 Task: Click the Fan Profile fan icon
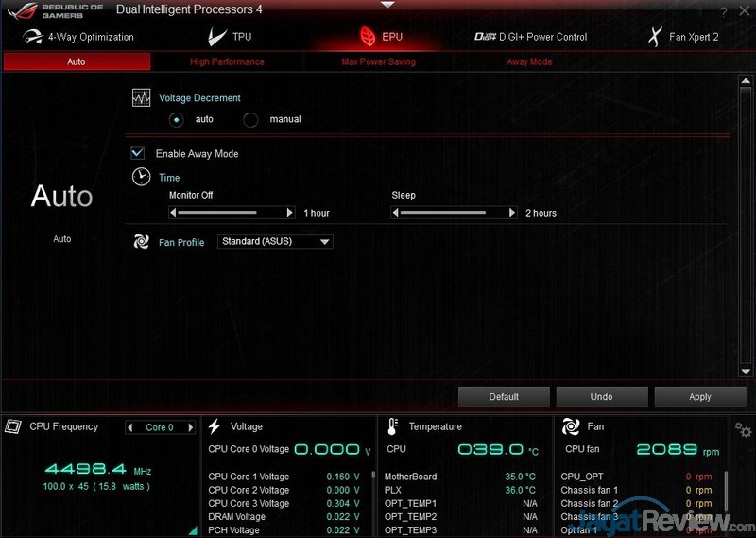click(x=141, y=242)
